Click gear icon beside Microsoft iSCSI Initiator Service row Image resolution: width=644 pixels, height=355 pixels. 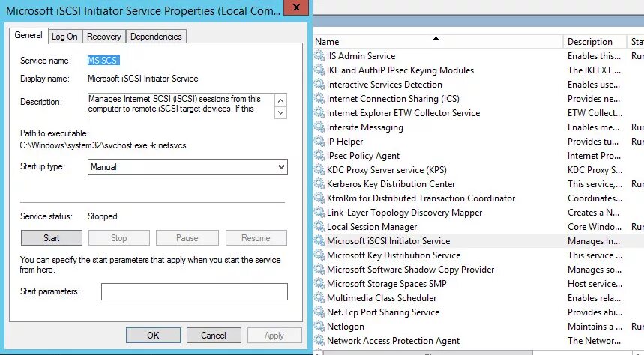[319, 240]
